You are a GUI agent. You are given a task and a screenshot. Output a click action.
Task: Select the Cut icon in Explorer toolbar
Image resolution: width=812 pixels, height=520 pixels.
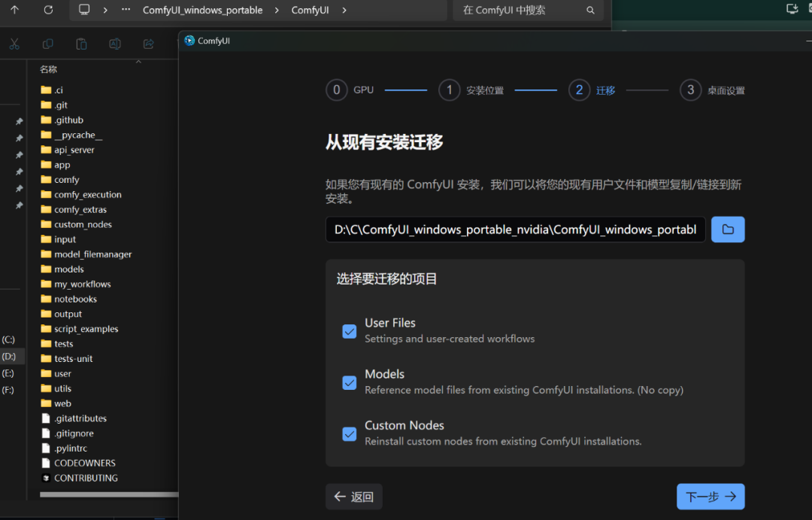(x=14, y=44)
